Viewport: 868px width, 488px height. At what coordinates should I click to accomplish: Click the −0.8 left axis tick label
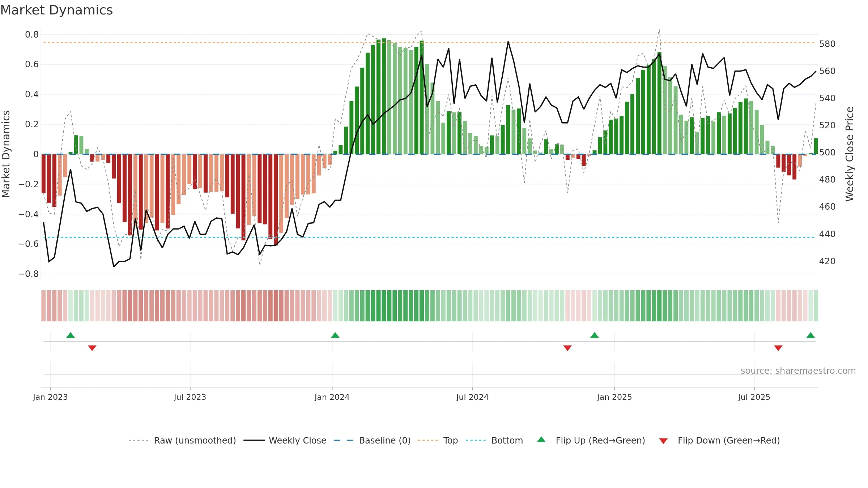pos(29,274)
